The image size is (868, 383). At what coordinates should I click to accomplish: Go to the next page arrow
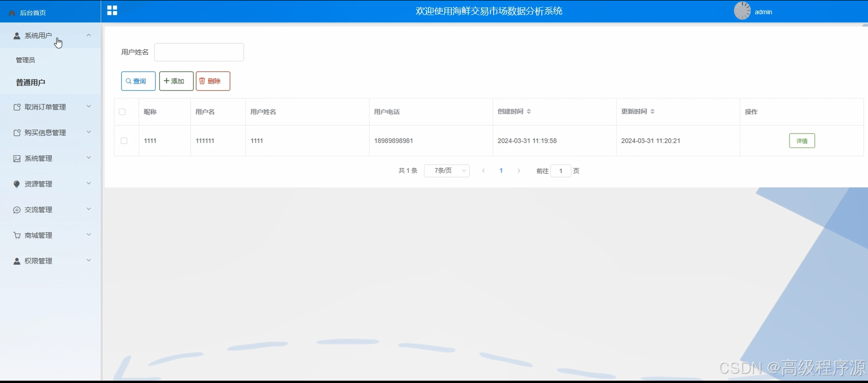point(519,170)
